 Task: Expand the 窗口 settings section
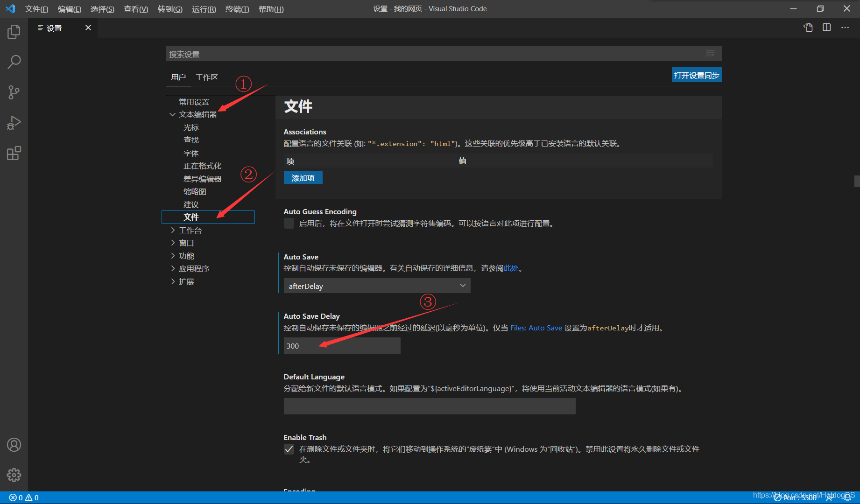pos(172,243)
